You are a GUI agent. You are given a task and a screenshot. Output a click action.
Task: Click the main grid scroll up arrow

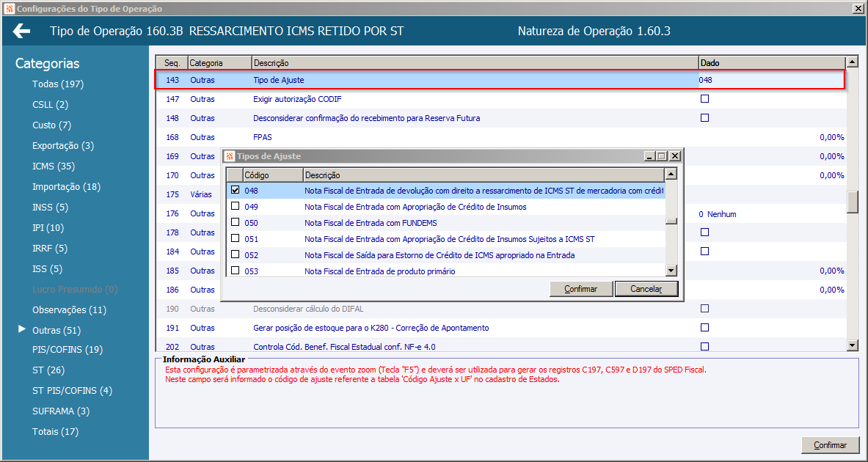point(853,62)
